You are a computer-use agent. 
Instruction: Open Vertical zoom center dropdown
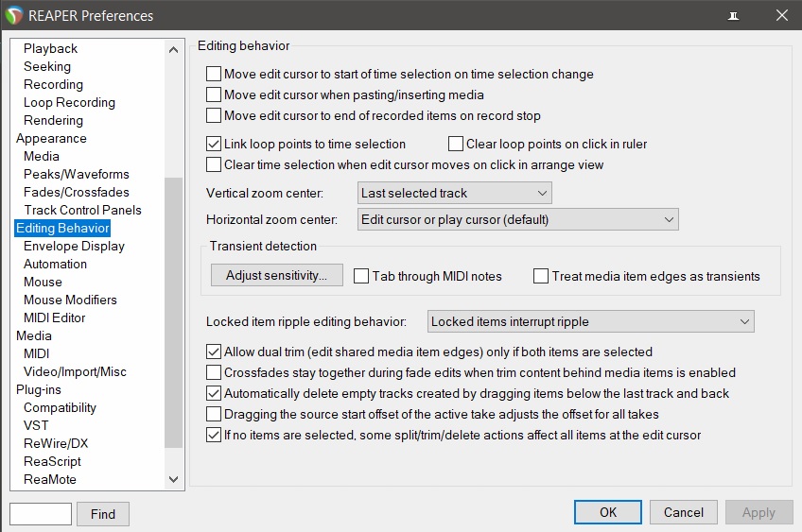pos(454,193)
